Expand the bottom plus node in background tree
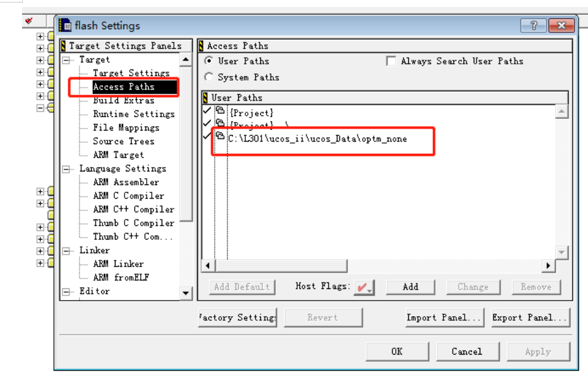This screenshot has height=376, width=588. (x=40, y=263)
